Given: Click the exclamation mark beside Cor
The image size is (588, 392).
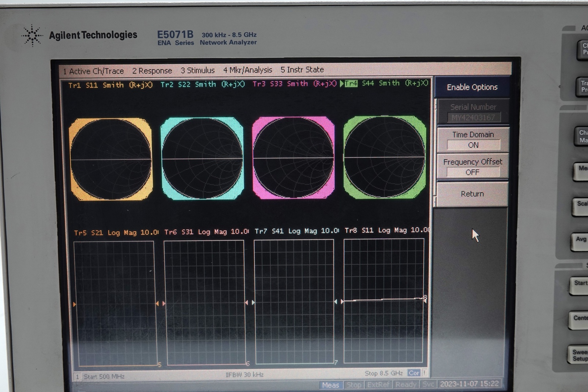Looking at the screenshot, I should coord(424,373).
